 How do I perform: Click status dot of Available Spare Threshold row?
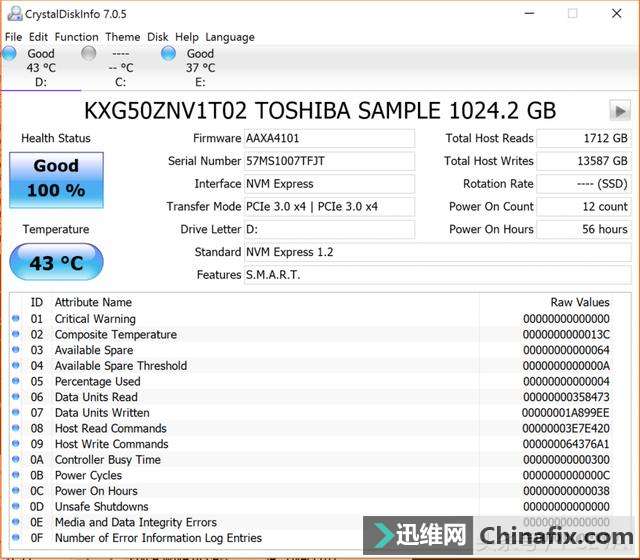(16, 365)
